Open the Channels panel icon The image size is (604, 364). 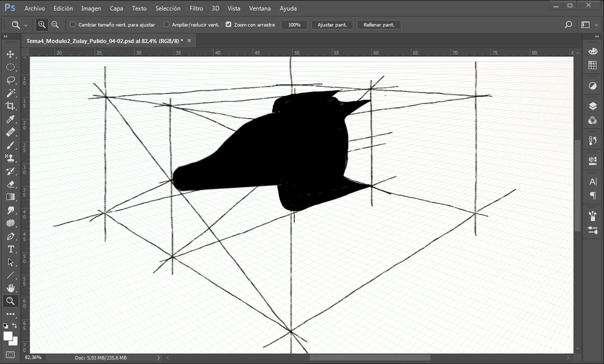click(592, 120)
